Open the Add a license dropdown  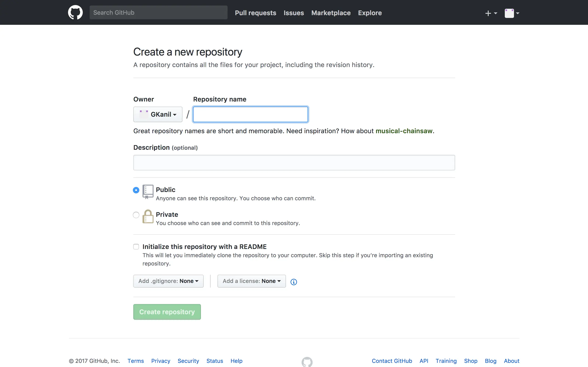point(251,281)
